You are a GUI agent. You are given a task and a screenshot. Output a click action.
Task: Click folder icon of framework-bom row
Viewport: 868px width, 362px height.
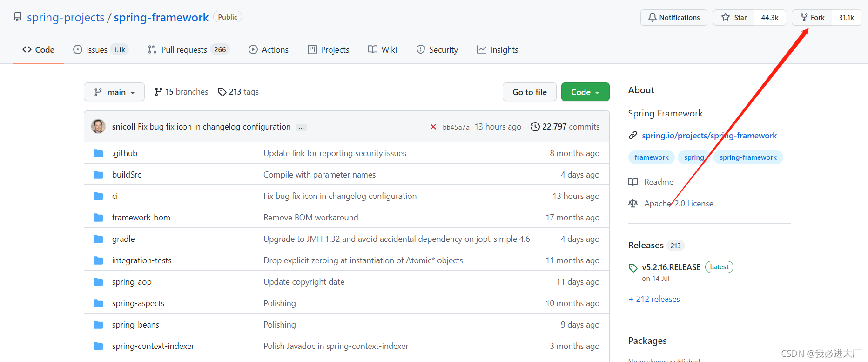(x=98, y=218)
